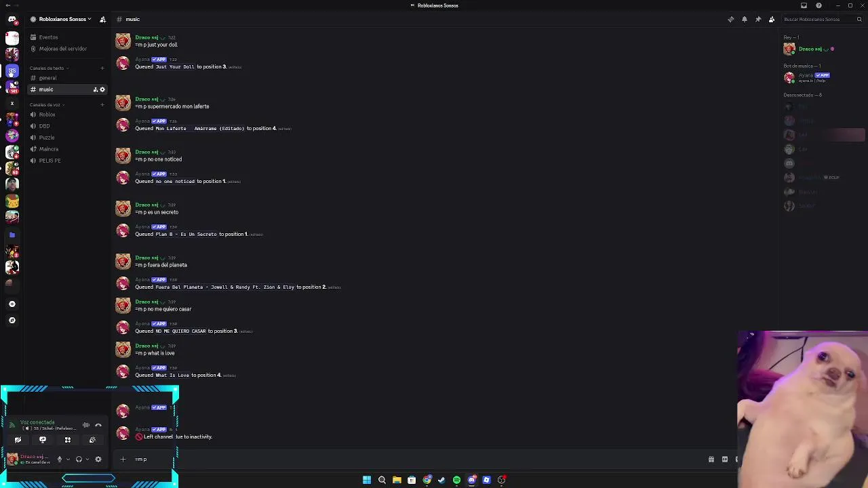Open the help question mark icon
Viewport: 868px width, 488px height.
point(818,5)
